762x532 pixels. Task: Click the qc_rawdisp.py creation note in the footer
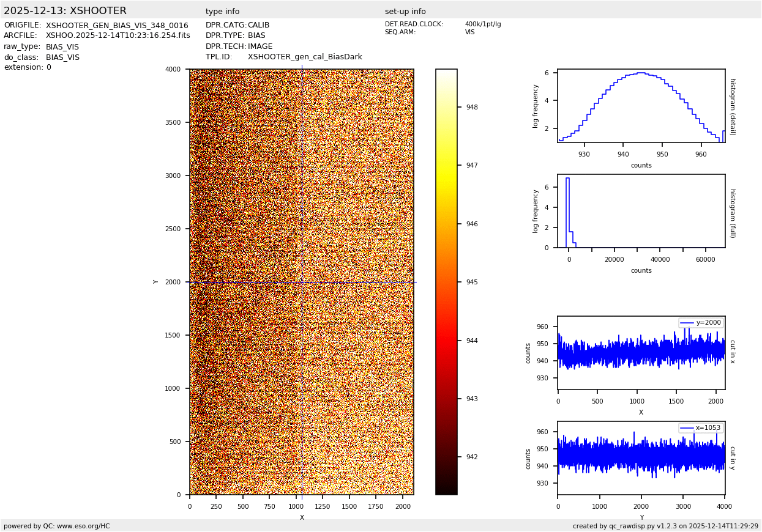(665, 526)
